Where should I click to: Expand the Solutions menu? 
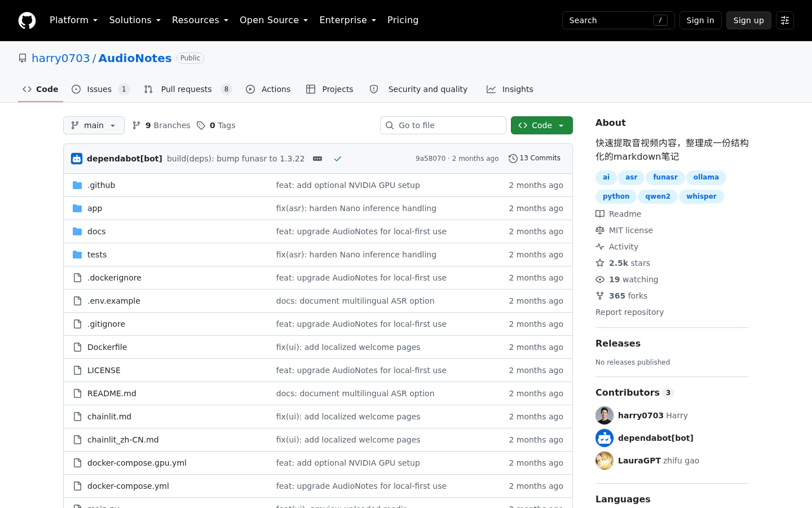[x=135, y=20]
